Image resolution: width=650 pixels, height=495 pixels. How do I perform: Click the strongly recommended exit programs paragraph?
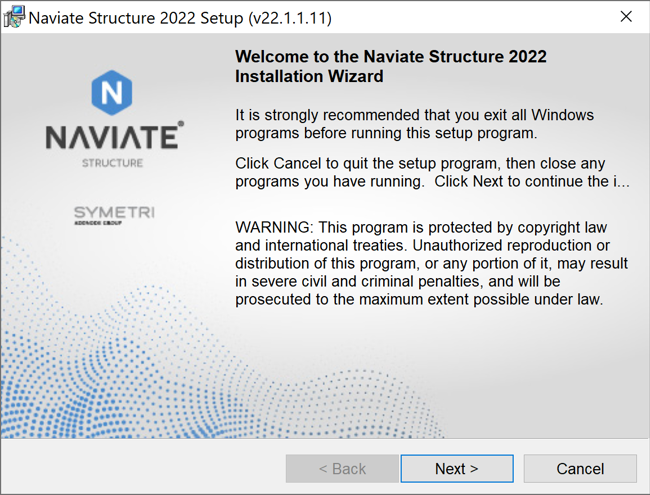click(x=415, y=124)
